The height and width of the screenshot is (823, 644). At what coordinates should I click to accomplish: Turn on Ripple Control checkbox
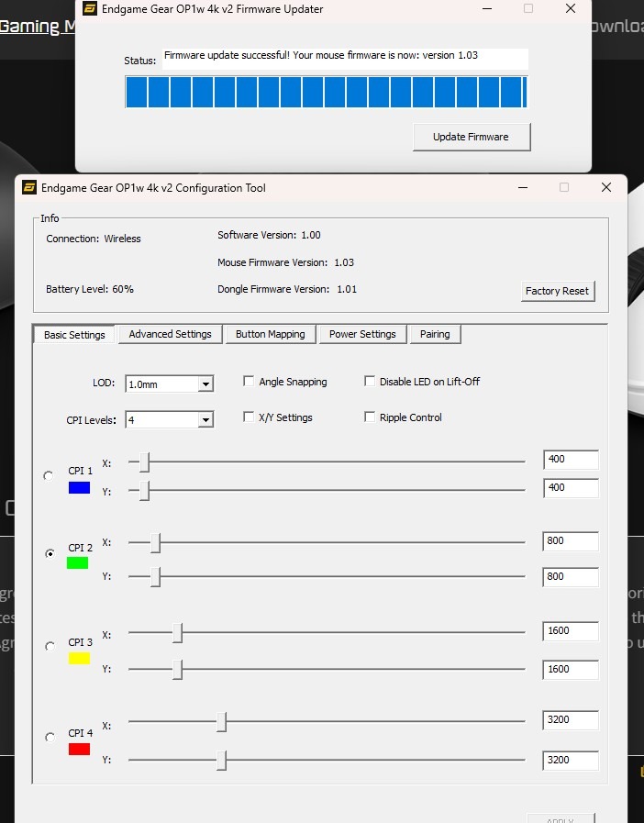click(370, 417)
